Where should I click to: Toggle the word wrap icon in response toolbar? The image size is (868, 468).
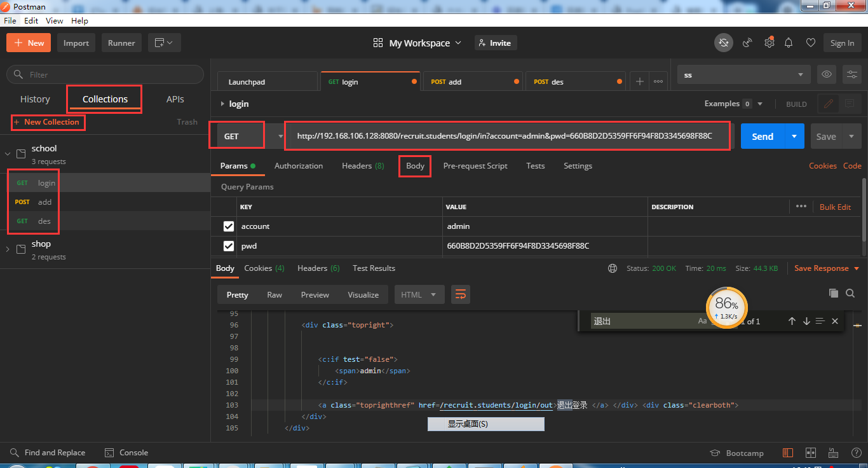tap(461, 294)
